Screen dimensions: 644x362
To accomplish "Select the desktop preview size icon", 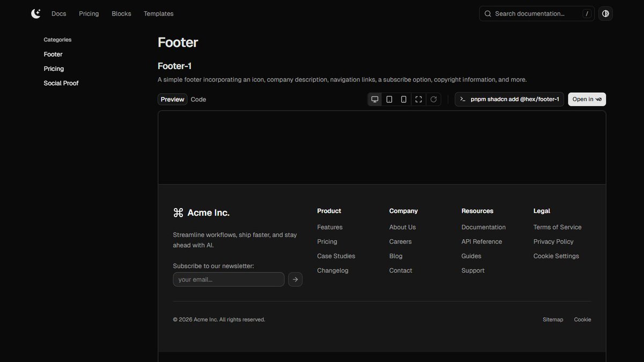I will (x=375, y=99).
